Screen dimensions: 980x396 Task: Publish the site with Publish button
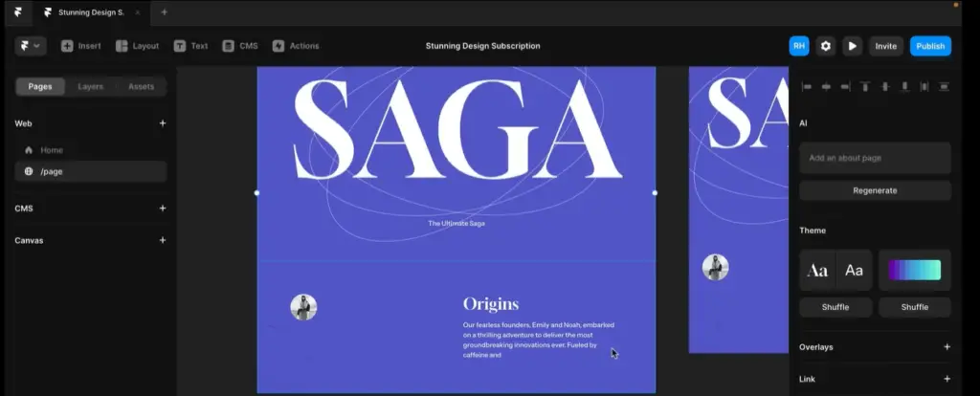pyautogui.click(x=930, y=46)
